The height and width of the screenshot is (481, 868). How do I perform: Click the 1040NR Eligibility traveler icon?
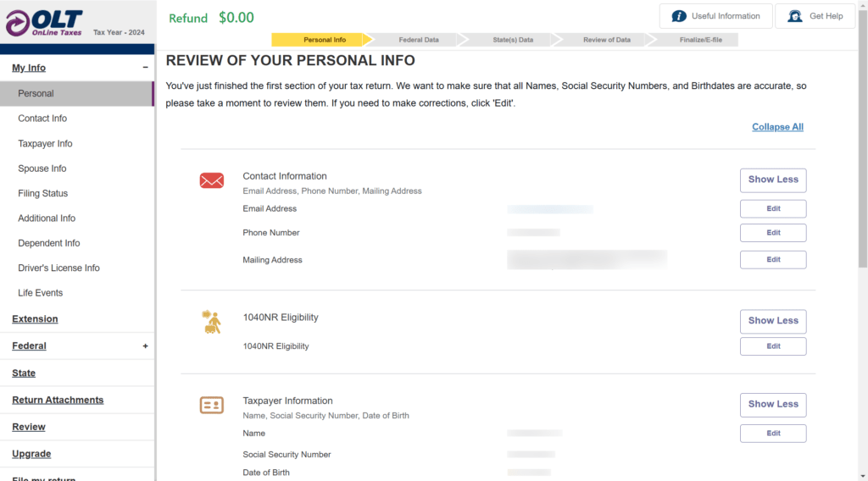(x=211, y=322)
